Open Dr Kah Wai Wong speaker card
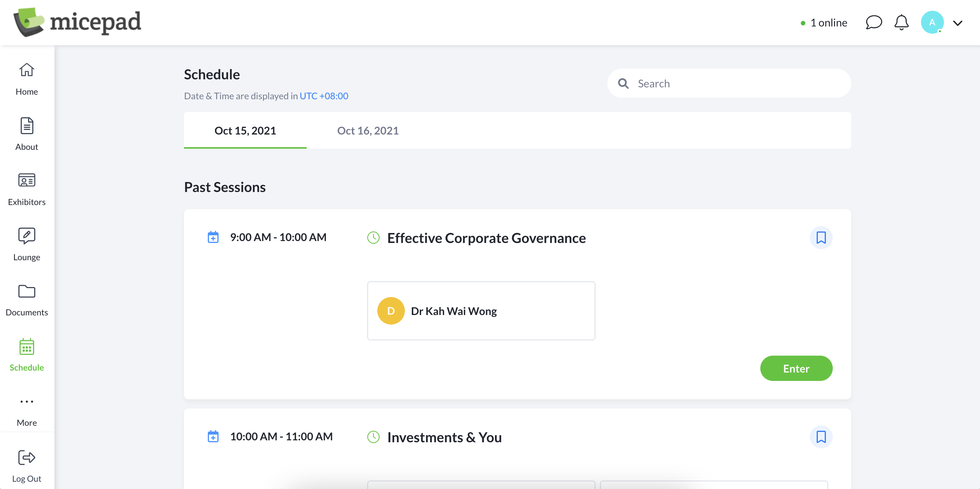Viewport: 980px width, 489px height. coord(481,311)
